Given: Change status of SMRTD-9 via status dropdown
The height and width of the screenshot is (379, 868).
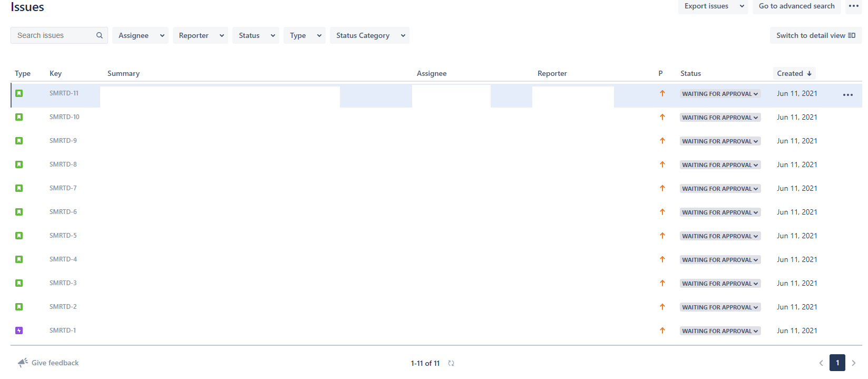Looking at the screenshot, I should point(720,141).
